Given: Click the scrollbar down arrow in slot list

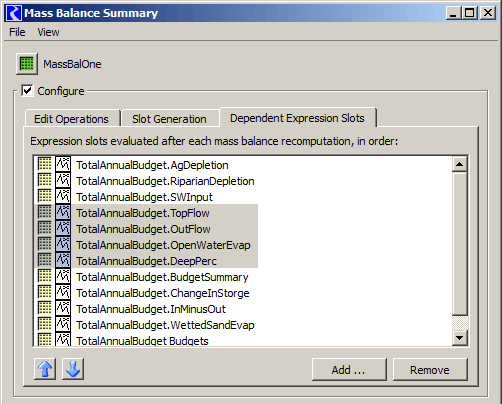Looking at the screenshot, I should (460, 338).
